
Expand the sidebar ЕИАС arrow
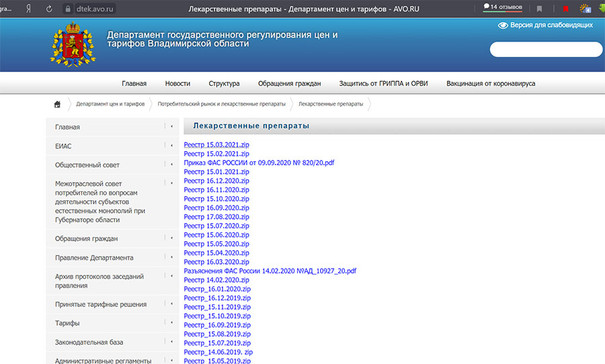[171, 146]
